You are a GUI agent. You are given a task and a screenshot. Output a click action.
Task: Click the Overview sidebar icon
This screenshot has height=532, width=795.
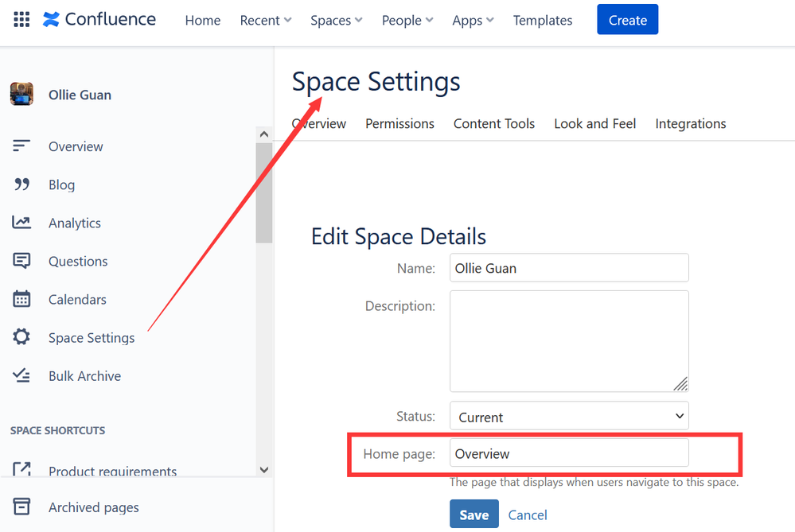point(21,146)
